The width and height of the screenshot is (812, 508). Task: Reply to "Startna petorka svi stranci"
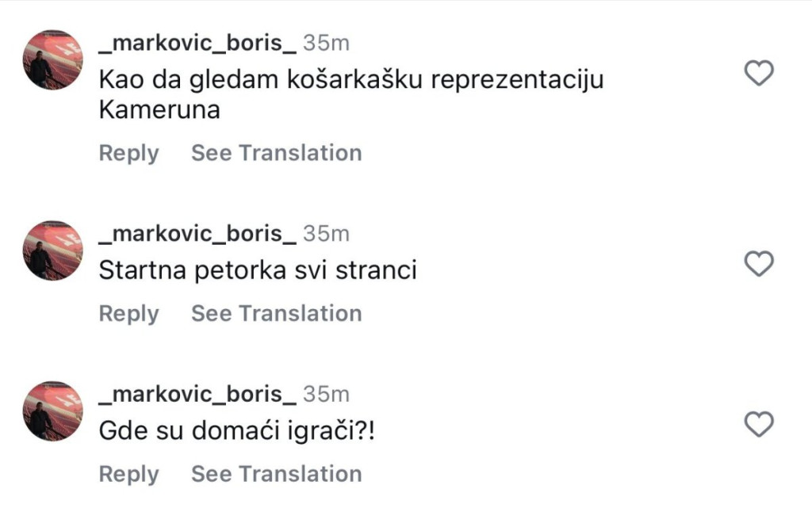coord(128,314)
